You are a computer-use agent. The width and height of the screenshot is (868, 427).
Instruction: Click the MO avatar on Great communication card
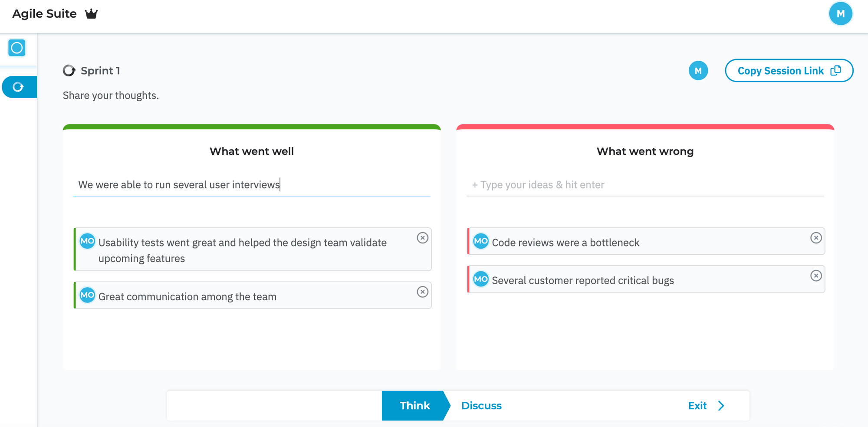click(87, 295)
